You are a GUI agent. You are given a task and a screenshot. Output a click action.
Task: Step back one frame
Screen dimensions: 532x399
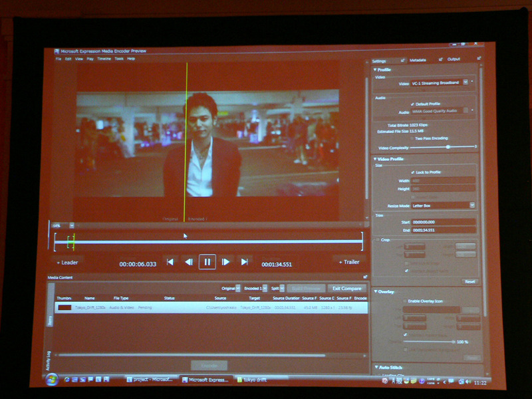[189, 262]
